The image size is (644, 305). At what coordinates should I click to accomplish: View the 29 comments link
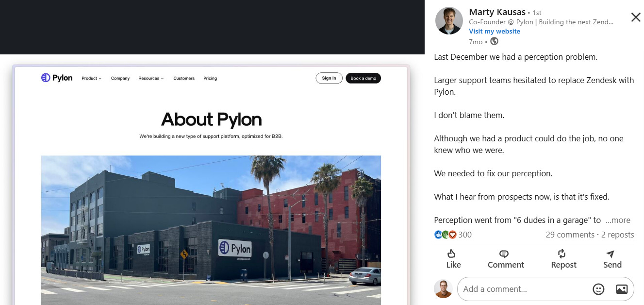click(x=570, y=235)
